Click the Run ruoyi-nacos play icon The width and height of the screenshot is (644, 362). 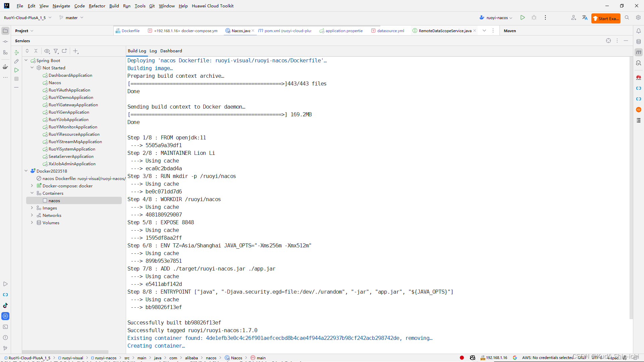point(522,18)
